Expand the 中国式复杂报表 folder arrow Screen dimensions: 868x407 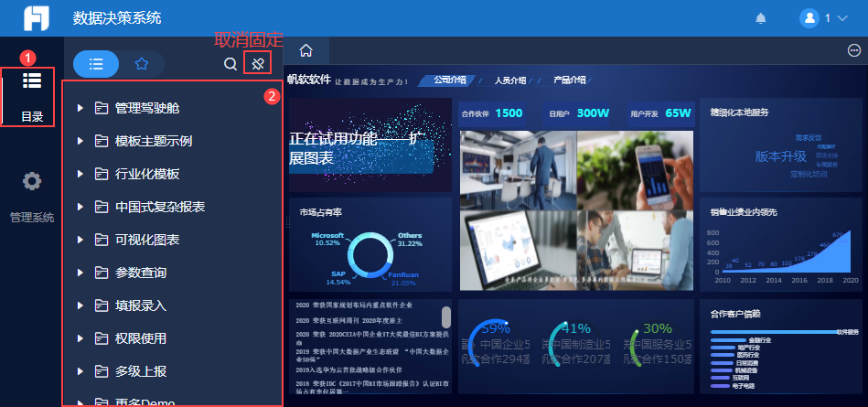[x=80, y=207]
